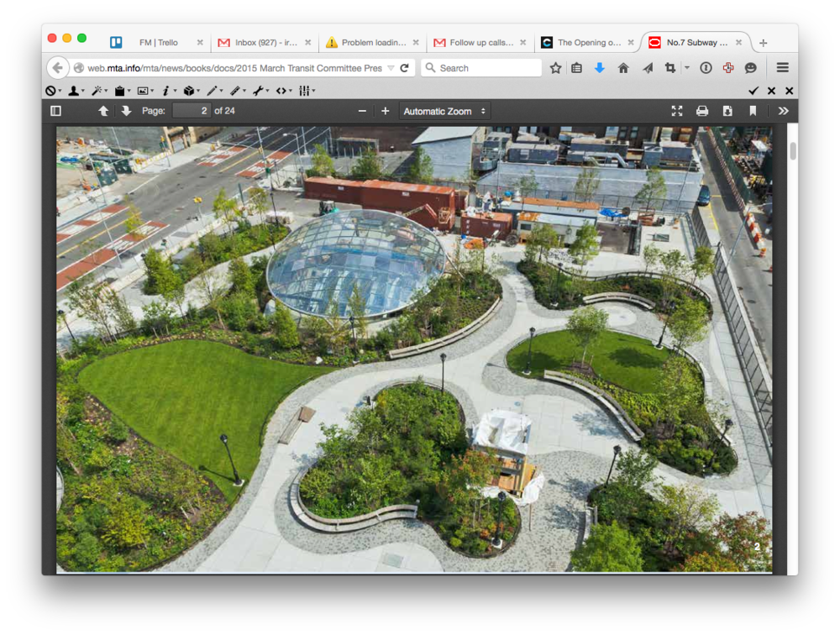Open the Firefox hamburger menu

(x=783, y=68)
